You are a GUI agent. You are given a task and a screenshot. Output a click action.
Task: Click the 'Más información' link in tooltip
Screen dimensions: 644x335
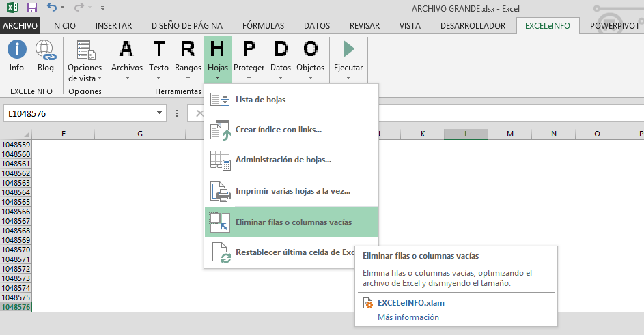click(408, 317)
